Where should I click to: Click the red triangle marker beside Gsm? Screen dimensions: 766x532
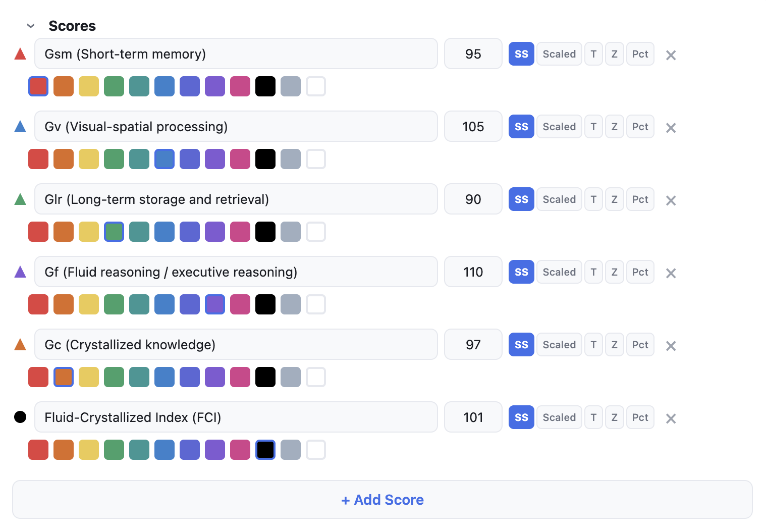(x=20, y=54)
